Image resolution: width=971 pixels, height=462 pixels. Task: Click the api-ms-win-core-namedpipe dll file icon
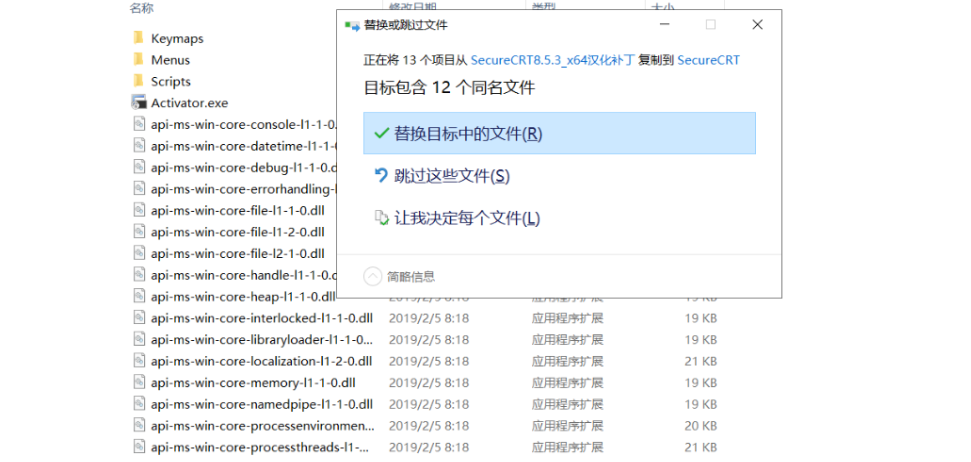tap(139, 404)
